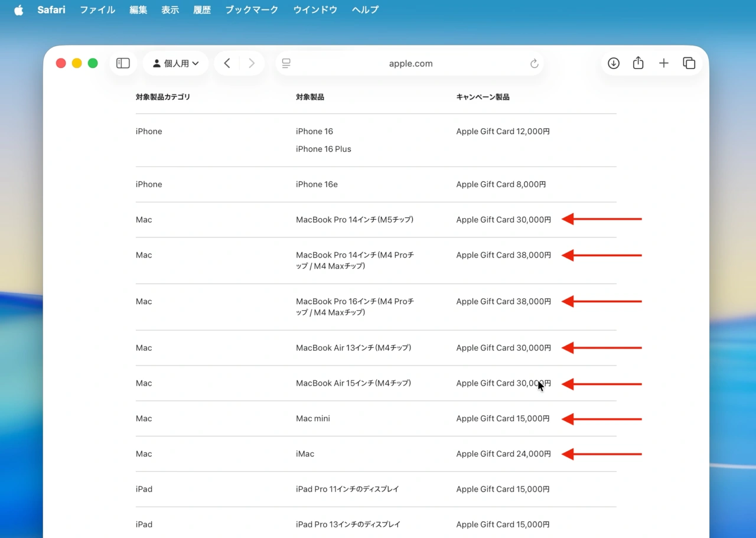756x538 pixels.
Task: Open a new tab with plus icon
Action: [663, 63]
